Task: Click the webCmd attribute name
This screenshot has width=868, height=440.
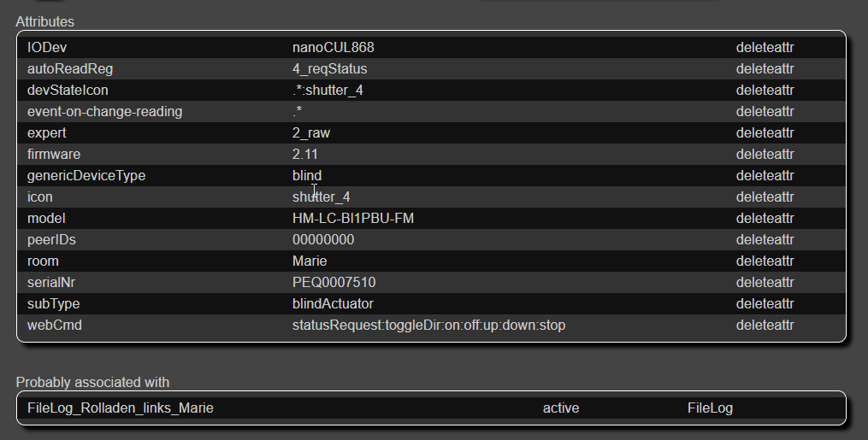Action: (x=55, y=326)
